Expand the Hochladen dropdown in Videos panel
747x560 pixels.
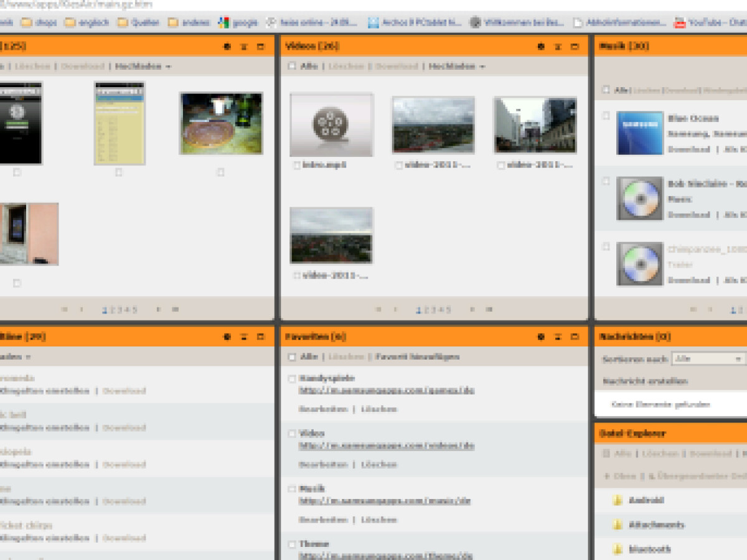coord(456,67)
